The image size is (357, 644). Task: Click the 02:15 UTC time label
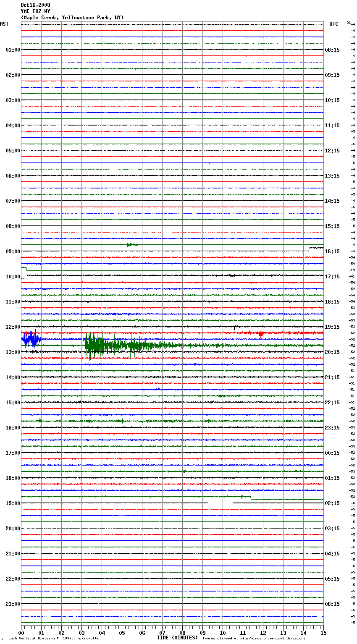point(332,503)
